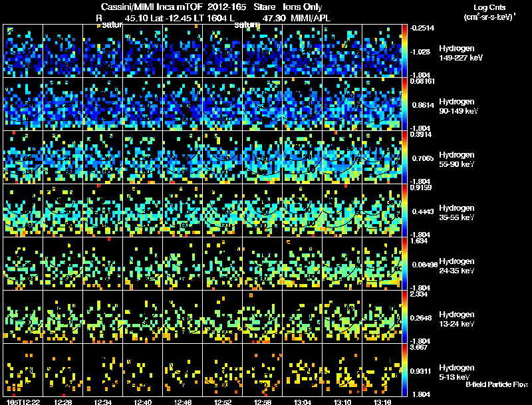Click the Hydrogen 55-90 keV color bar

click(x=405, y=157)
